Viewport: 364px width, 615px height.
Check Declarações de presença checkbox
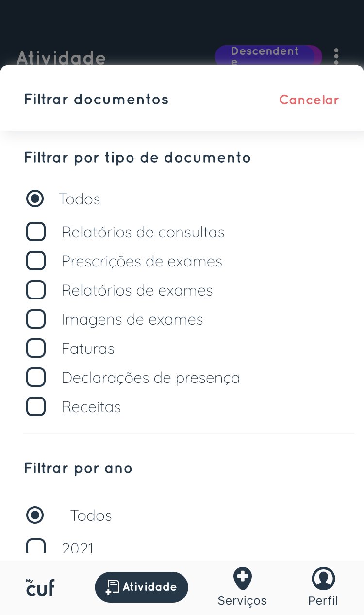[36, 378]
